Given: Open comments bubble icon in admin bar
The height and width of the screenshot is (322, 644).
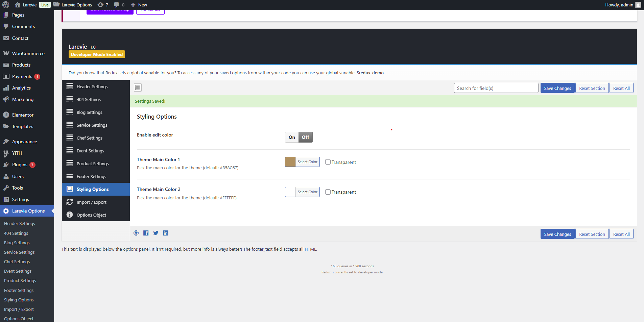Looking at the screenshot, I should pyautogui.click(x=117, y=5).
